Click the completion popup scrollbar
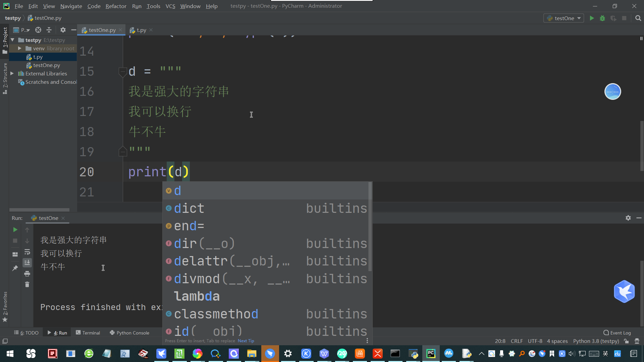644x362 pixels. (370, 227)
